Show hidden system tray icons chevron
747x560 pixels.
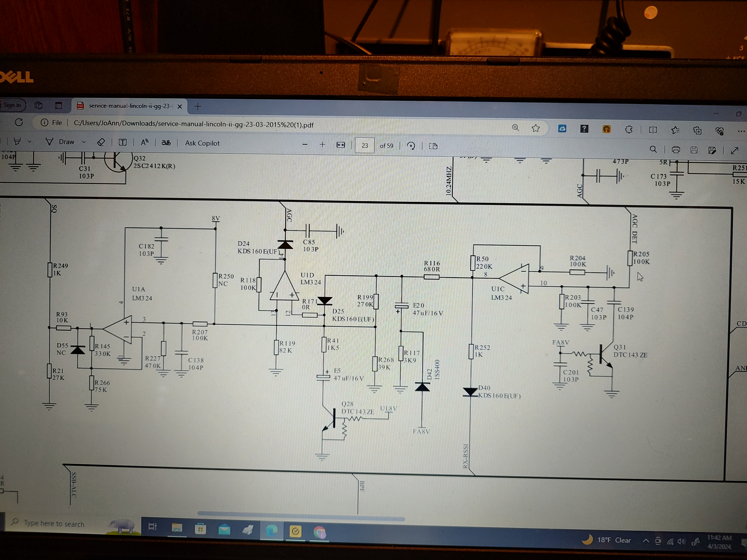(x=646, y=540)
